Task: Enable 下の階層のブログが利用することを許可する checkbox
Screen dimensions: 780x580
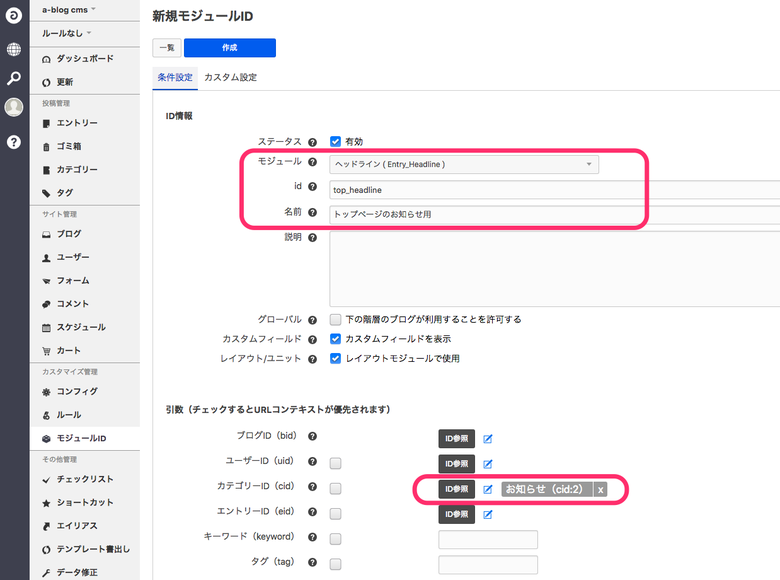Action: tap(336, 320)
